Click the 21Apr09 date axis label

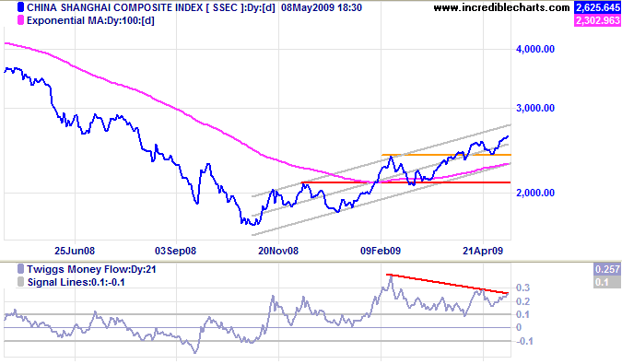click(x=483, y=251)
